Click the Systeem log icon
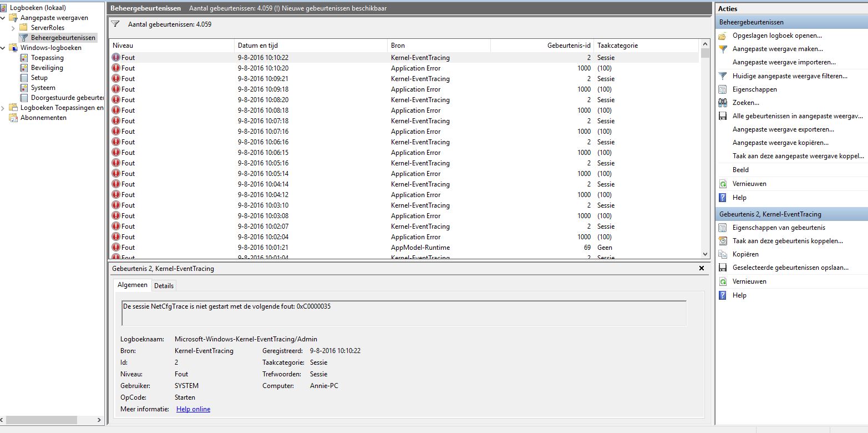The image size is (868, 433). tap(24, 88)
